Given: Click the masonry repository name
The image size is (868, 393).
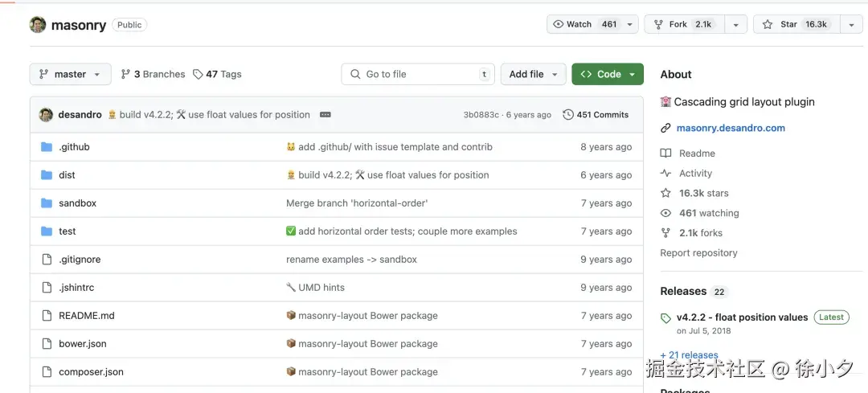Looking at the screenshot, I should click(79, 25).
